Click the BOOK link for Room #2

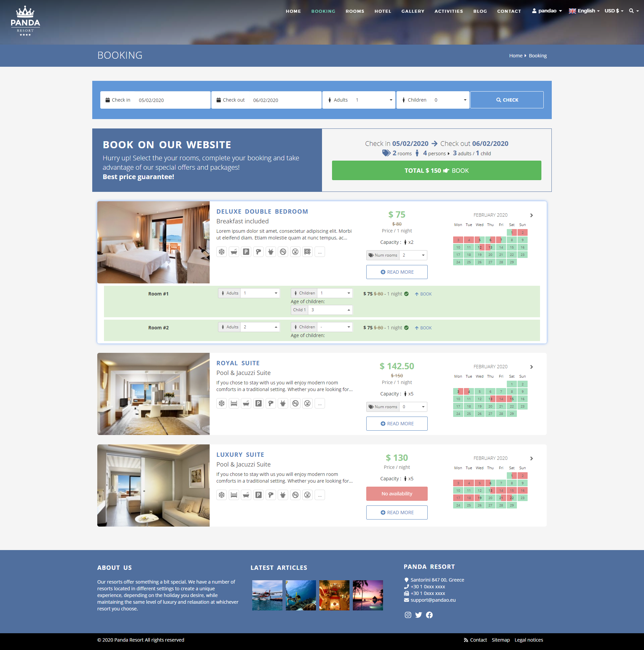click(x=423, y=328)
